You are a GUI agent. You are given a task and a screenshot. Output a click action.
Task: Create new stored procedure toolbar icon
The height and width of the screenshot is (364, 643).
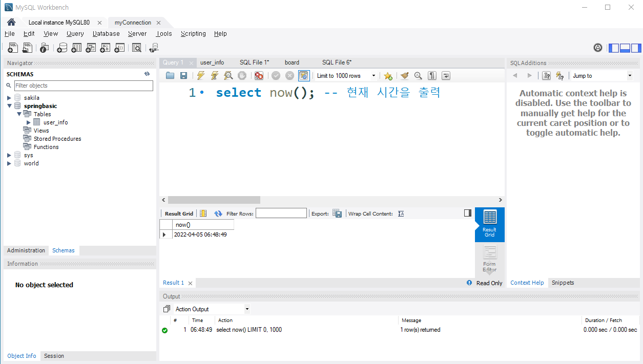pos(105,48)
